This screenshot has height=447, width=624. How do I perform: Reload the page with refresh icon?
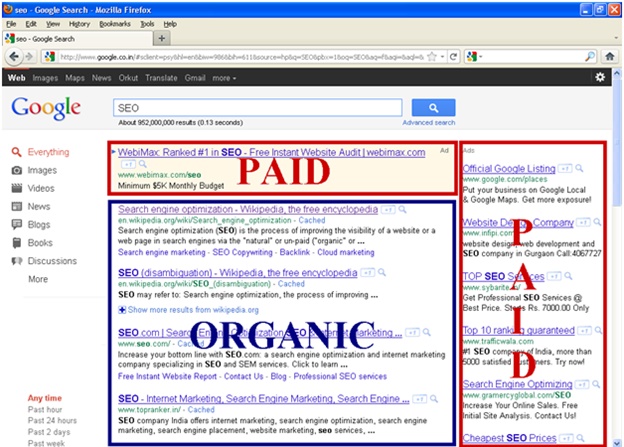pos(453,57)
